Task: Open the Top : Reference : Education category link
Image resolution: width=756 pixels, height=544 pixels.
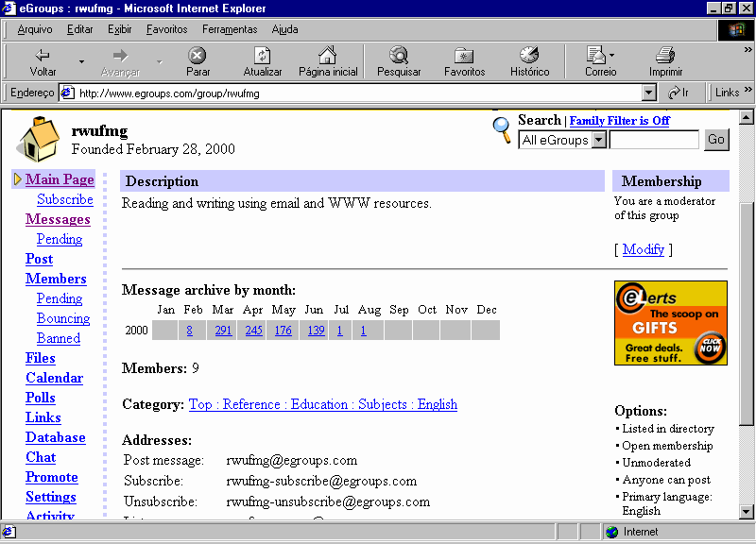Action: (323, 404)
